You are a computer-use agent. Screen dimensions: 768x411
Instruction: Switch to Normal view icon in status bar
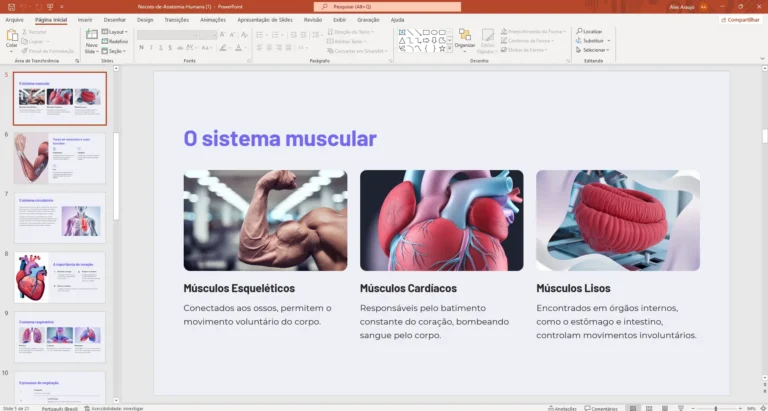coord(633,408)
